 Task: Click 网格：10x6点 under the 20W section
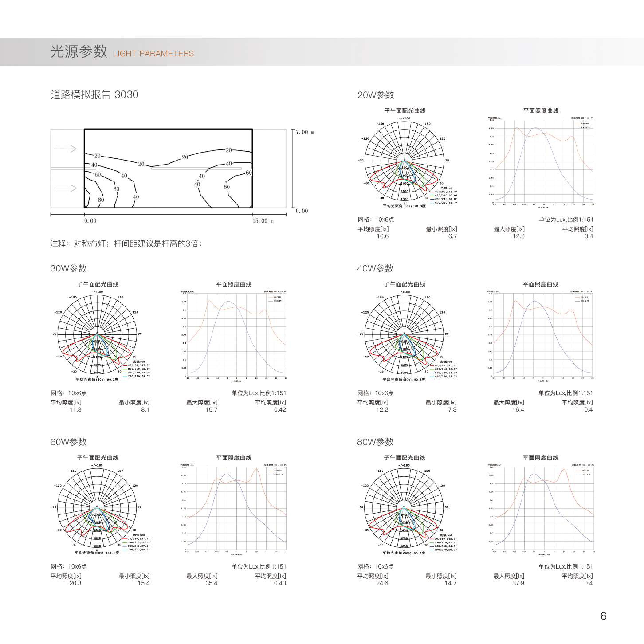(x=376, y=220)
